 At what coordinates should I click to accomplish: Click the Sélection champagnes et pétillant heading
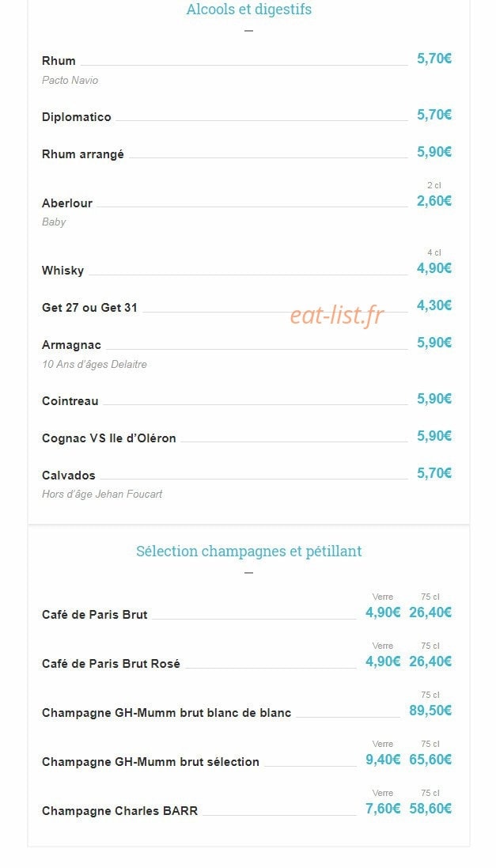point(248,552)
